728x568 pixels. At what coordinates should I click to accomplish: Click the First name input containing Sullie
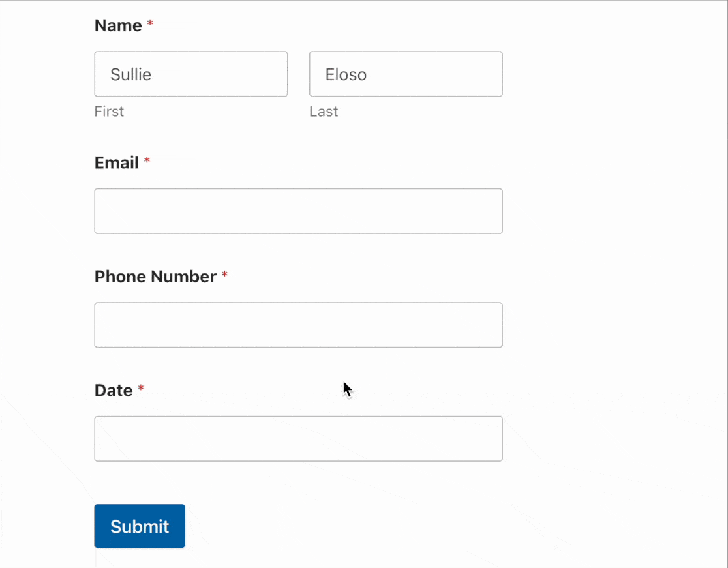(x=190, y=74)
